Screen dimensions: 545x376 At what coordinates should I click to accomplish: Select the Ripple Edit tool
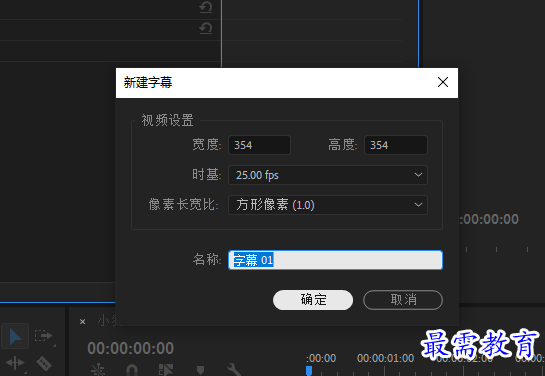[x=15, y=363]
